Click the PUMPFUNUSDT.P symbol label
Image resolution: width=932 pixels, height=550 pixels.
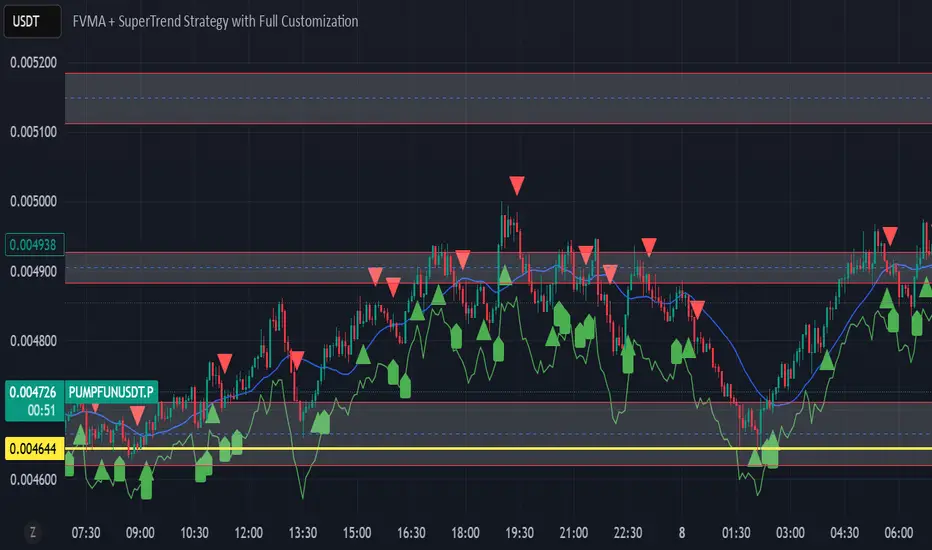point(111,392)
